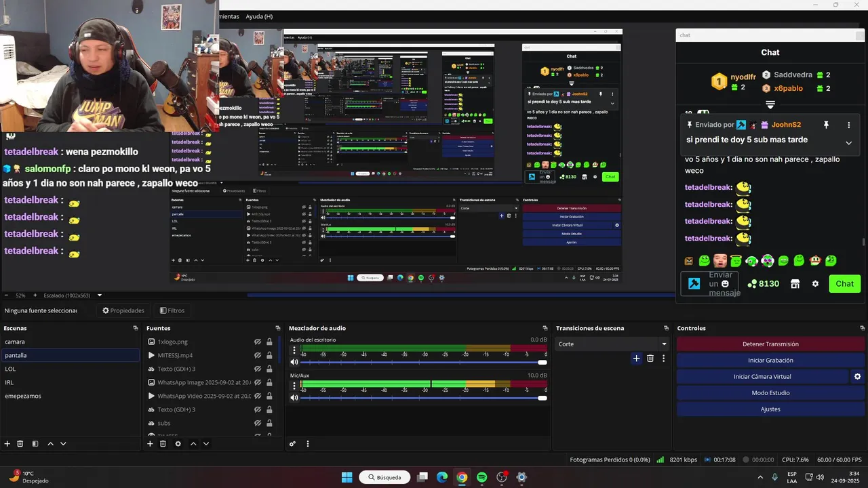
Task: Move source up in Fuentes list
Action: tap(193, 444)
